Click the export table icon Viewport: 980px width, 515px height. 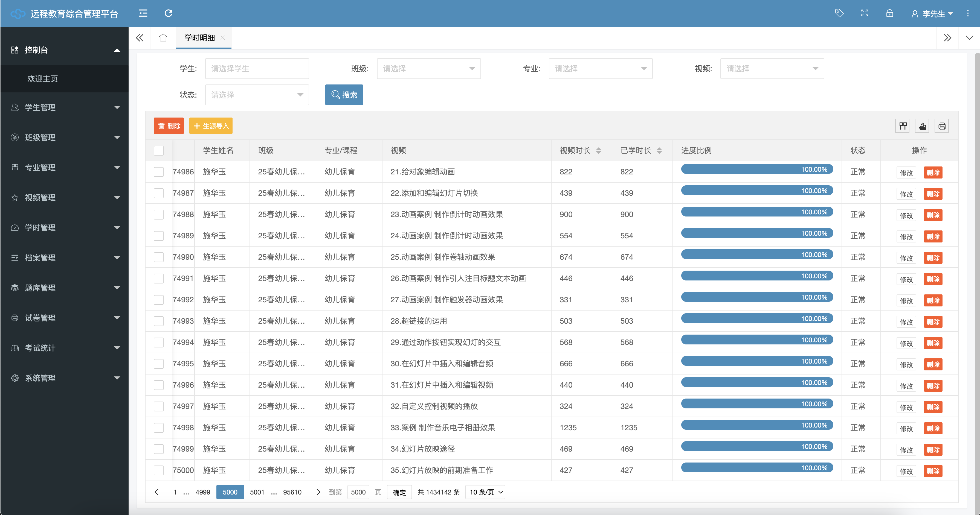click(x=922, y=126)
